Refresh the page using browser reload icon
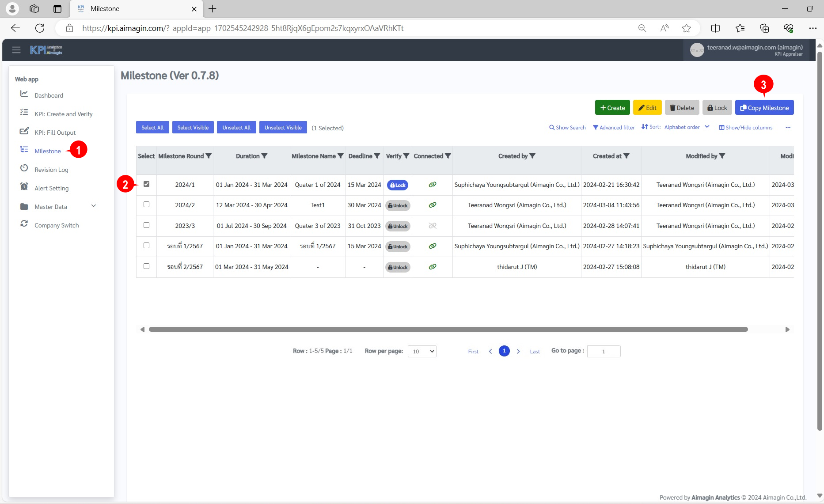Screen dimensions: 824x504 (x=40, y=28)
